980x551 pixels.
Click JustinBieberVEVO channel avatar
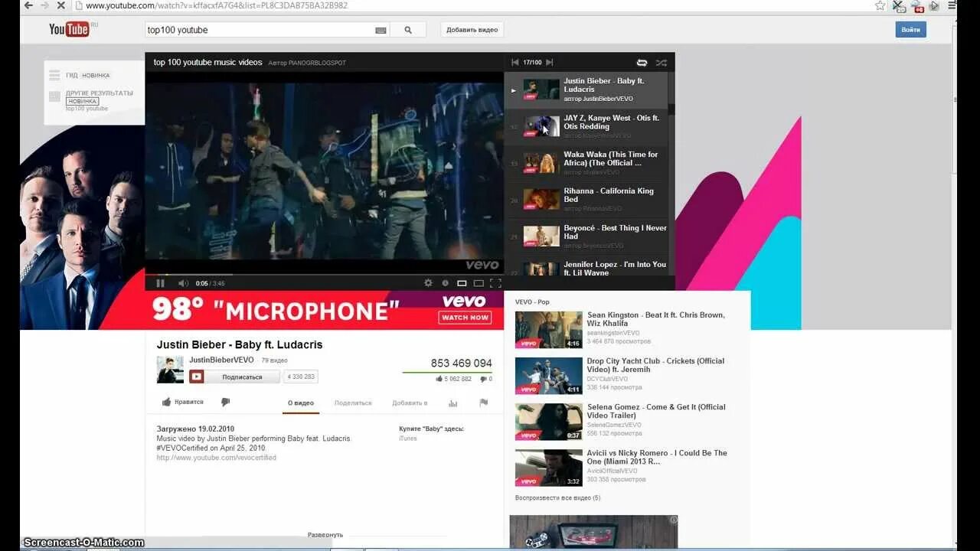(x=170, y=370)
